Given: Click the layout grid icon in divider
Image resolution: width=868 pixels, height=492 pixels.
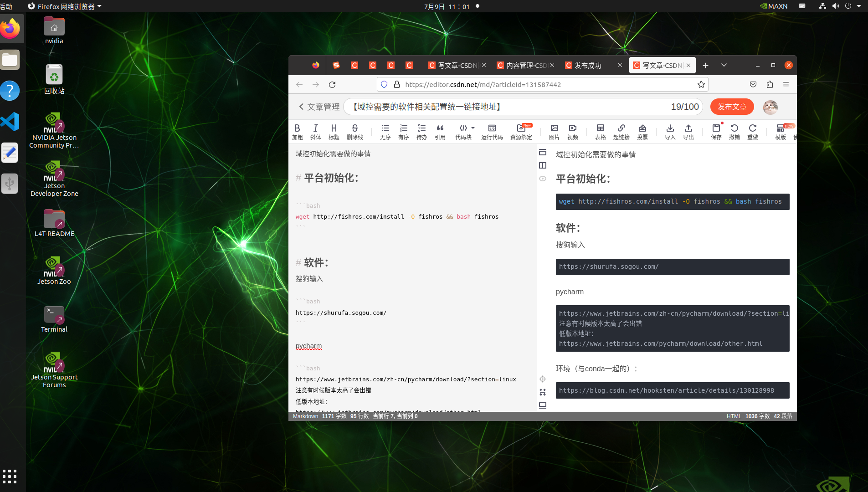Looking at the screenshot, I should click(x=543, y=392).
